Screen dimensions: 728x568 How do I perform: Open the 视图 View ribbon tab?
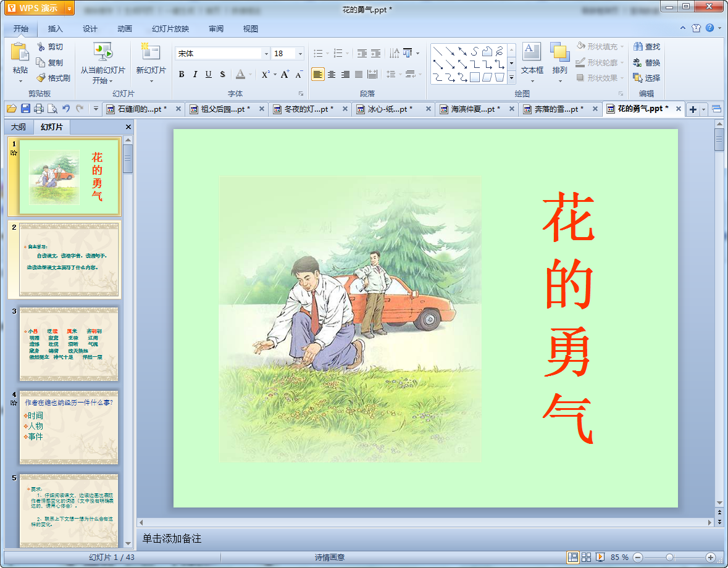point(250,29)
